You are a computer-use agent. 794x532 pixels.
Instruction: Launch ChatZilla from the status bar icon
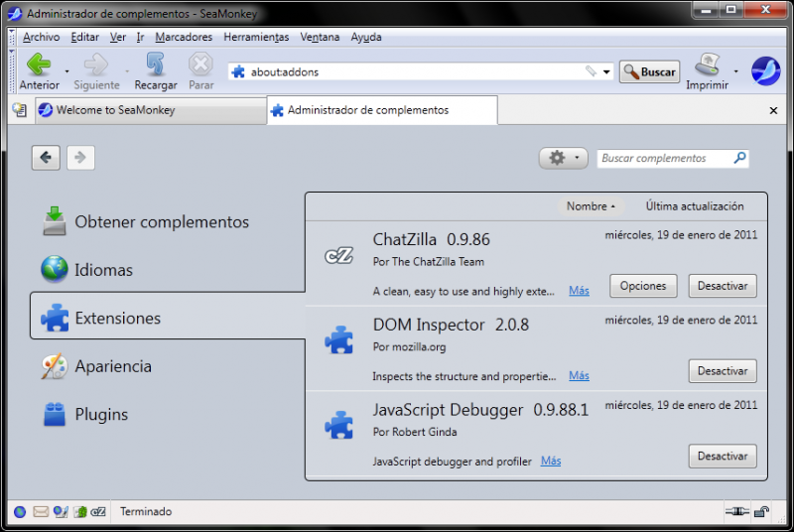pyautogui.click(x=98, y=512)
